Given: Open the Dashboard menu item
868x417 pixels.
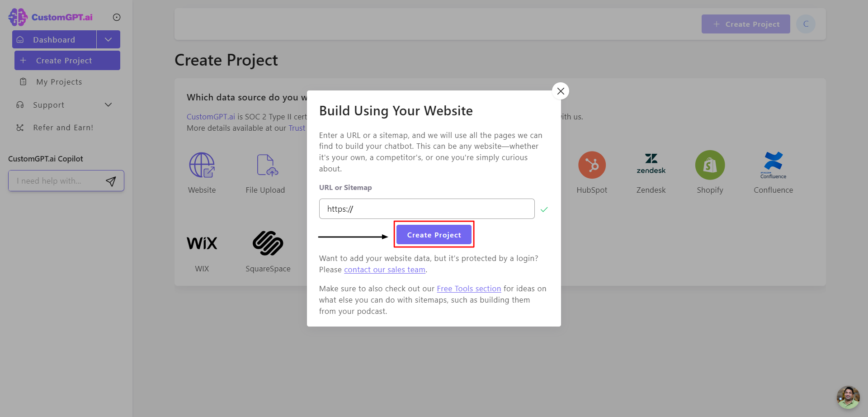Looking at the screenshot, I should pyautogui.click(x=54, y=39).
